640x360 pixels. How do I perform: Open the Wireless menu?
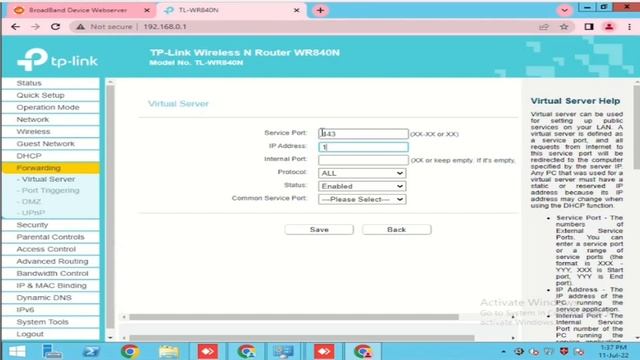(51, 132)
